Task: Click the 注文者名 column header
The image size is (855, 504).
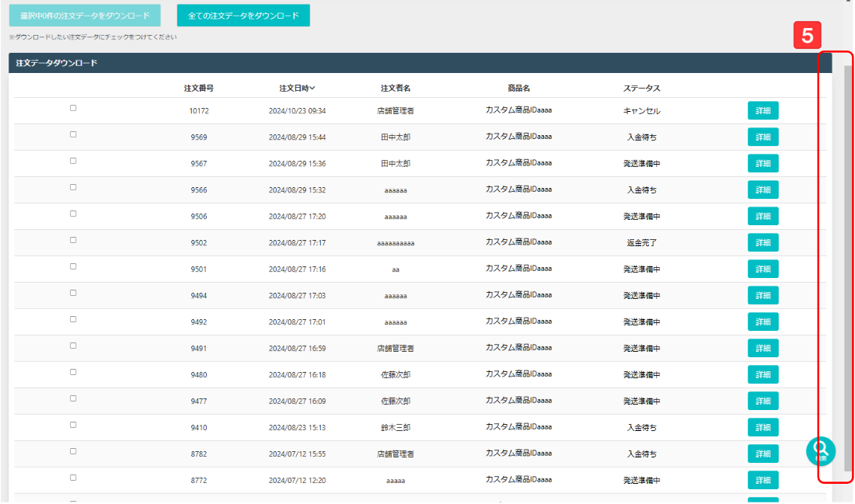Action: [396, 88]
